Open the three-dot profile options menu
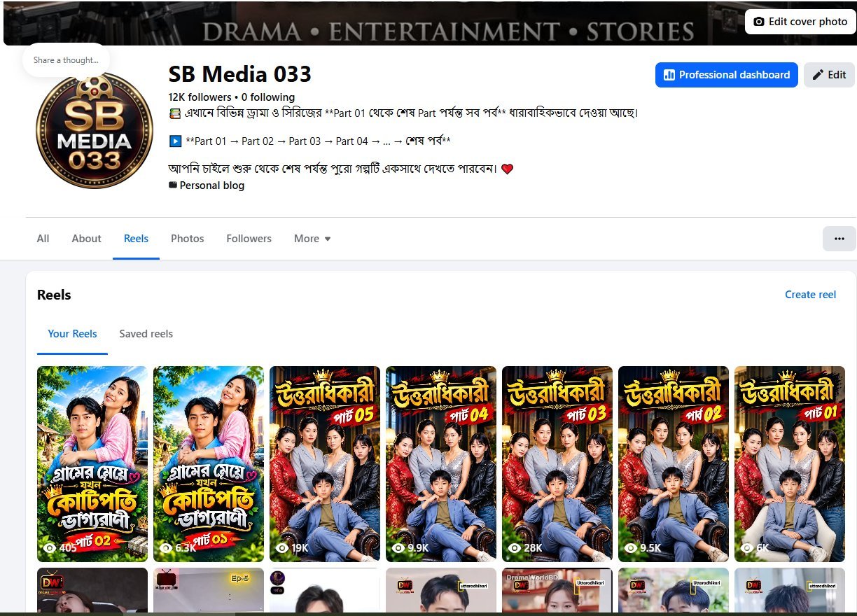Viewport: 857px width, 616px height. (839, 239)
